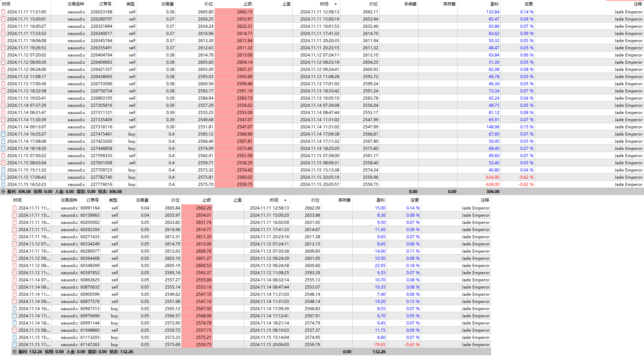644x357 pixels.
Task: Click the row icon for order 226409663
Action: tap(3, 62)
